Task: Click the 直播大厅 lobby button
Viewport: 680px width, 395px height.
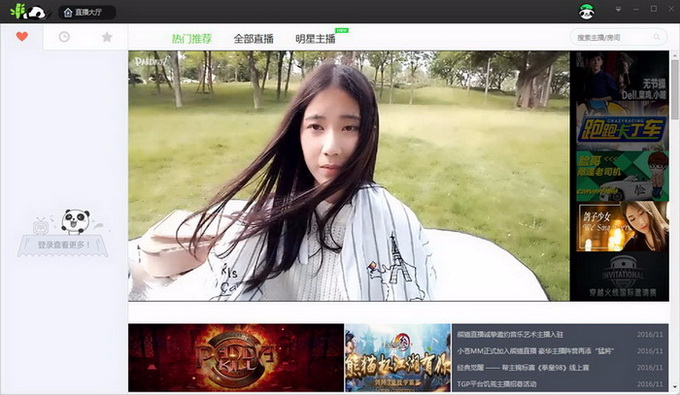Action: [x=87, y=13]
